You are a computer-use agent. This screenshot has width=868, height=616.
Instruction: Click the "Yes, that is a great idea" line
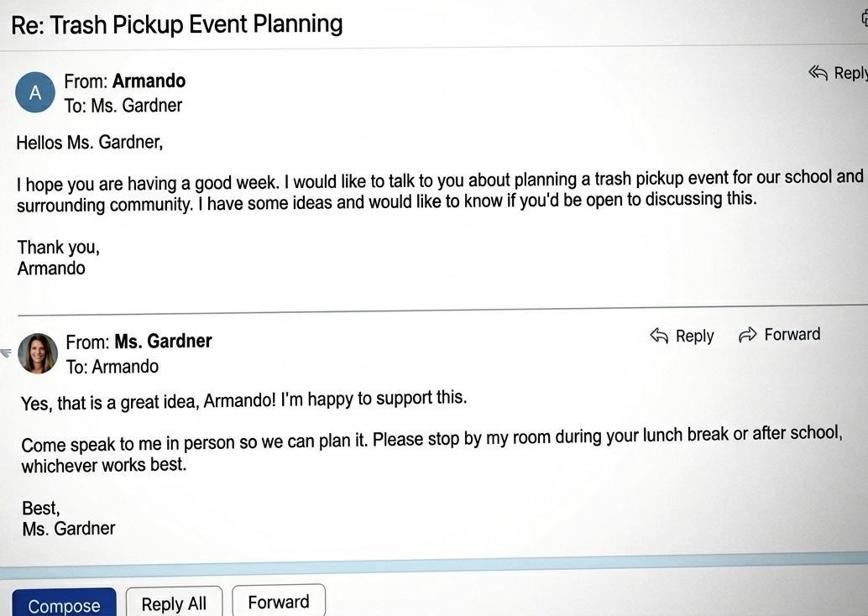click(243, 400)
